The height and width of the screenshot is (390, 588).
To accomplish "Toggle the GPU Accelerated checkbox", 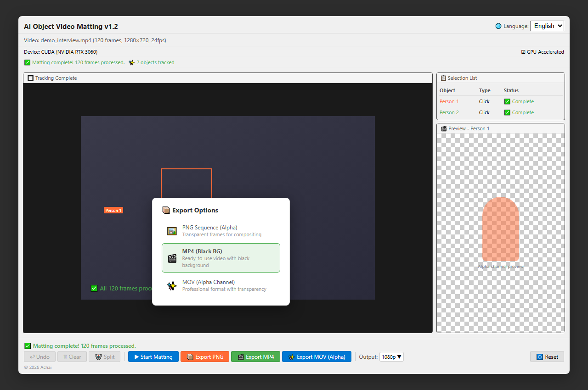I will (x=523, y=52).
